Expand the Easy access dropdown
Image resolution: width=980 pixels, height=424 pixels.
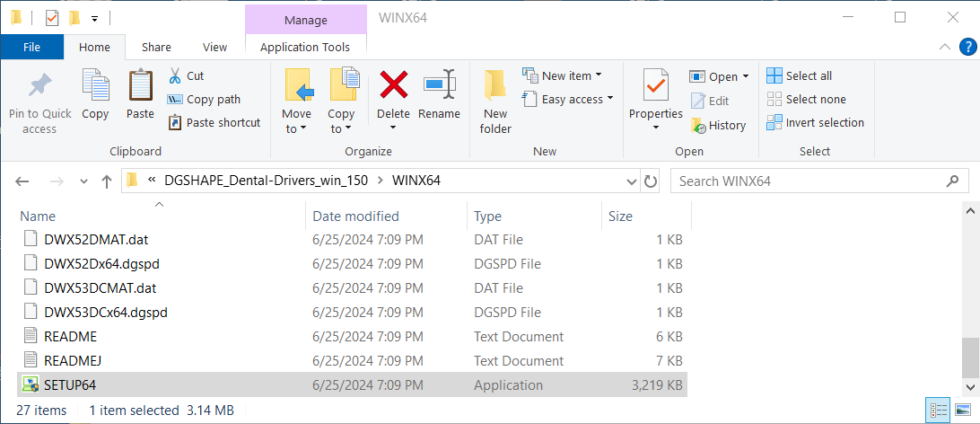[610, 98]
